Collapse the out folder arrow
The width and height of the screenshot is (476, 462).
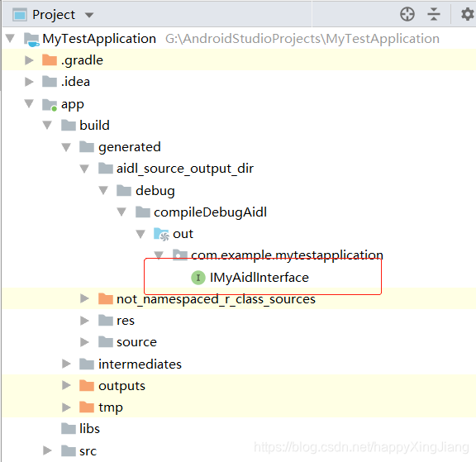click(140, 234)
